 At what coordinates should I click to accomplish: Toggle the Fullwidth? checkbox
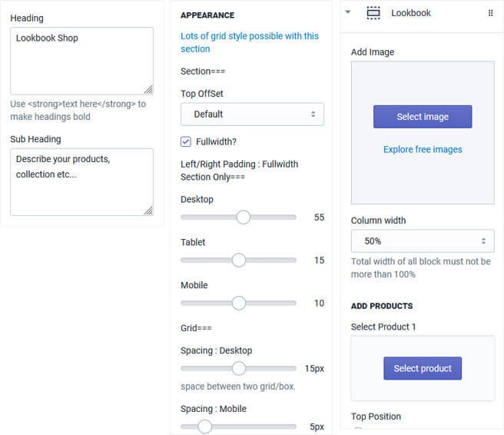(x=186, y=141)
